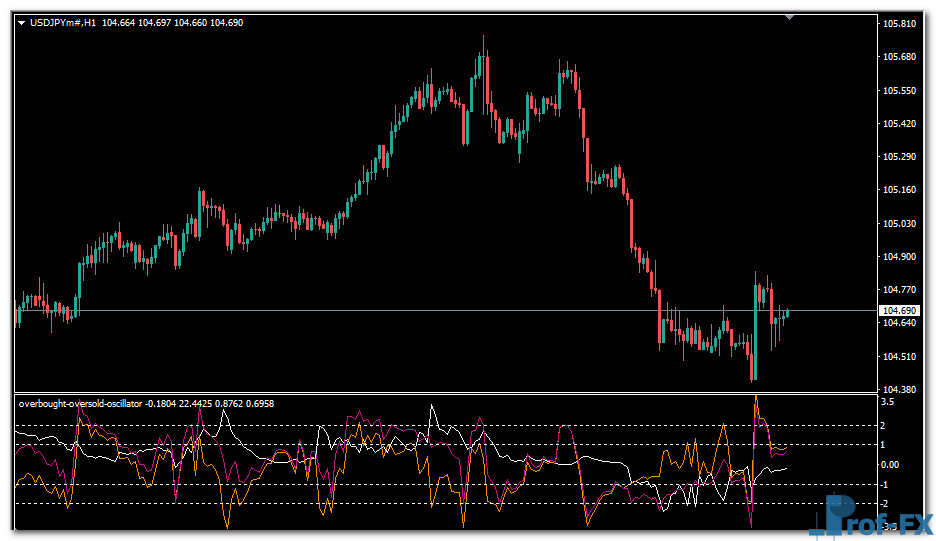Select the overbought-oversold-oscillator indicator label
Screen dimensions: 936x541
point(80,404)
